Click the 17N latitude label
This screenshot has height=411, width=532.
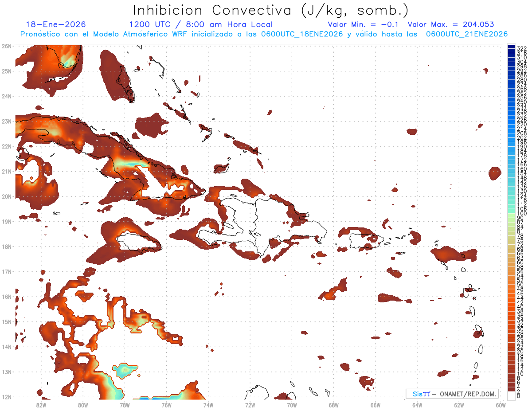point(7,271)
